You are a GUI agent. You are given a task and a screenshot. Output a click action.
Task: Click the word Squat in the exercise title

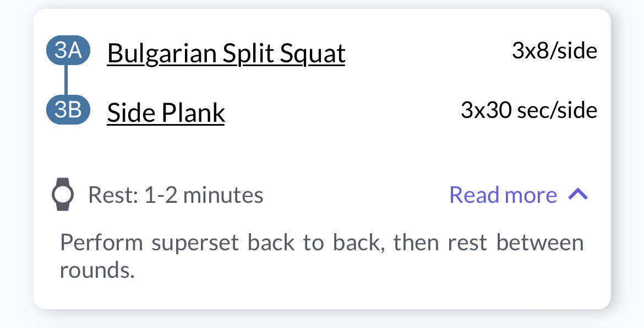point(313,54)
